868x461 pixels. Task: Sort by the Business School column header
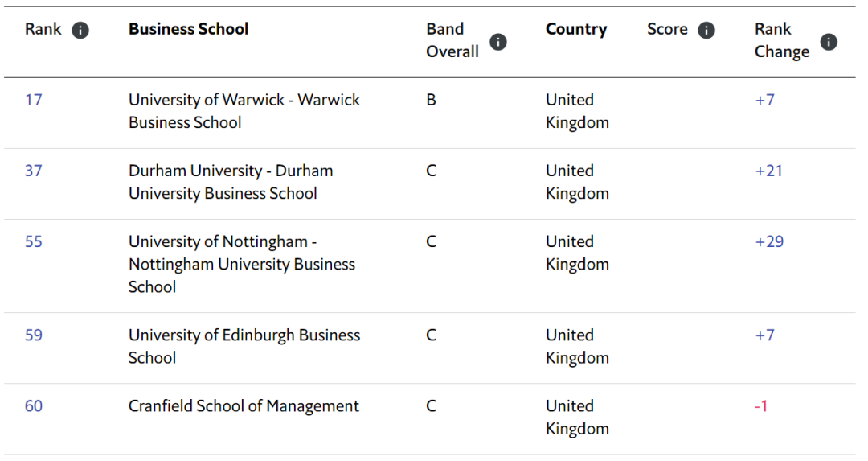(188, 30)
